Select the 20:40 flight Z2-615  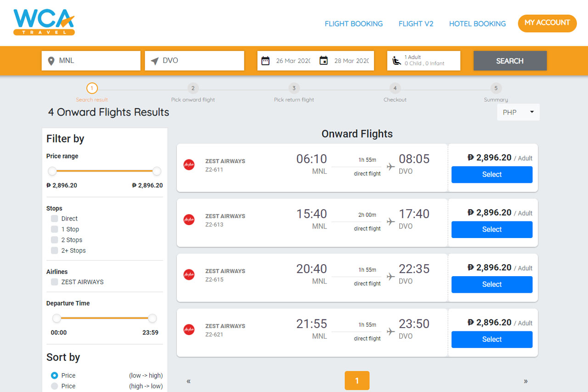pos(492,284)
